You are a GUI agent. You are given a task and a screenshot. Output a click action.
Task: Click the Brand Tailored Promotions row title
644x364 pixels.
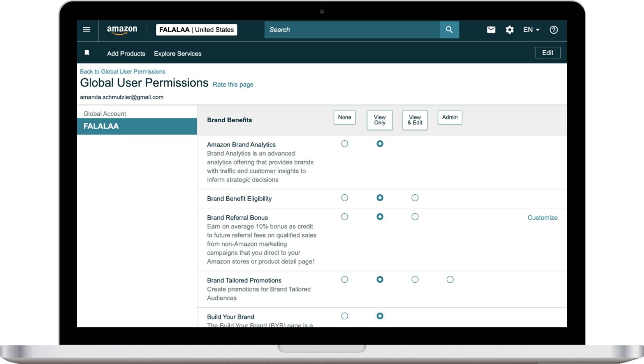click(x=244, y=280)
